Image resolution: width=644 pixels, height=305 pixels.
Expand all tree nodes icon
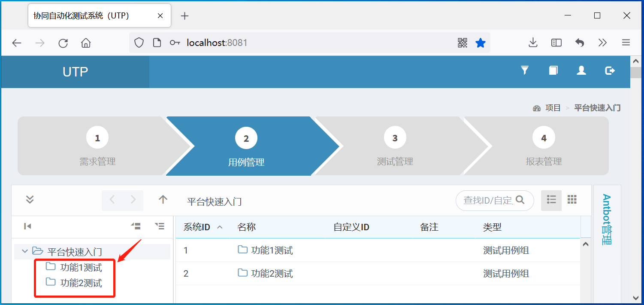[160, 226]
